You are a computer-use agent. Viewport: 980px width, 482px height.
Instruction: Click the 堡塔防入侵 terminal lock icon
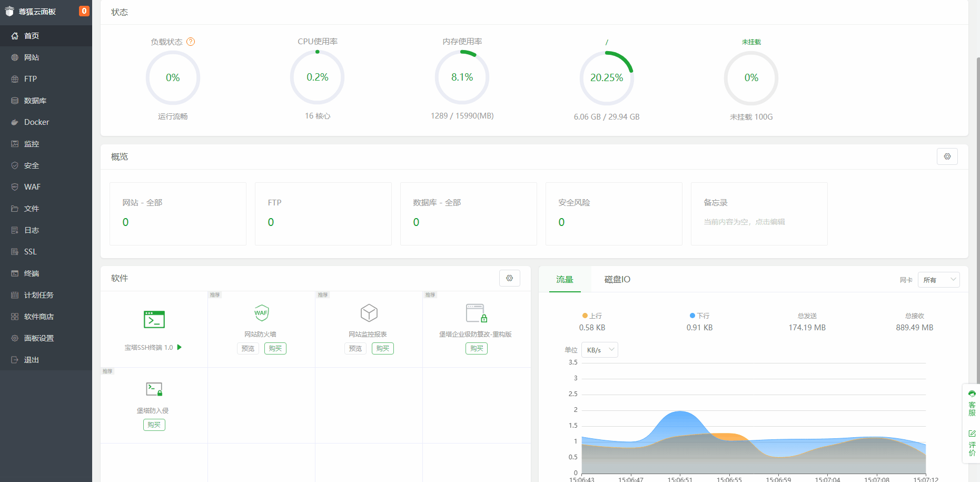coord(154,389)
